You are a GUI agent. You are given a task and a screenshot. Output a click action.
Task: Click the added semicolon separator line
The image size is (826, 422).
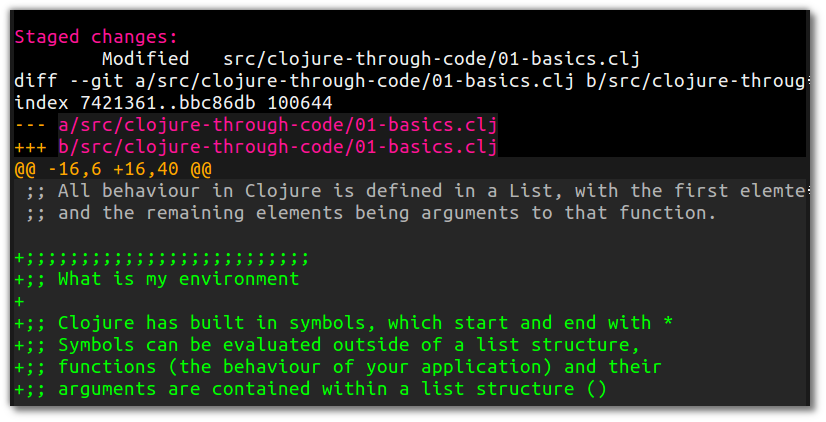(x=162, y=258)
